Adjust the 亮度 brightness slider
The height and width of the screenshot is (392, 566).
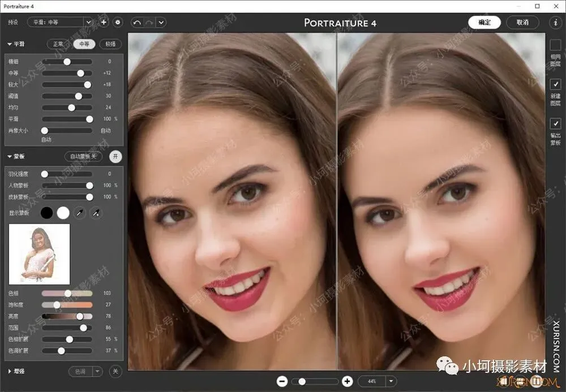[x=80, y=317]
